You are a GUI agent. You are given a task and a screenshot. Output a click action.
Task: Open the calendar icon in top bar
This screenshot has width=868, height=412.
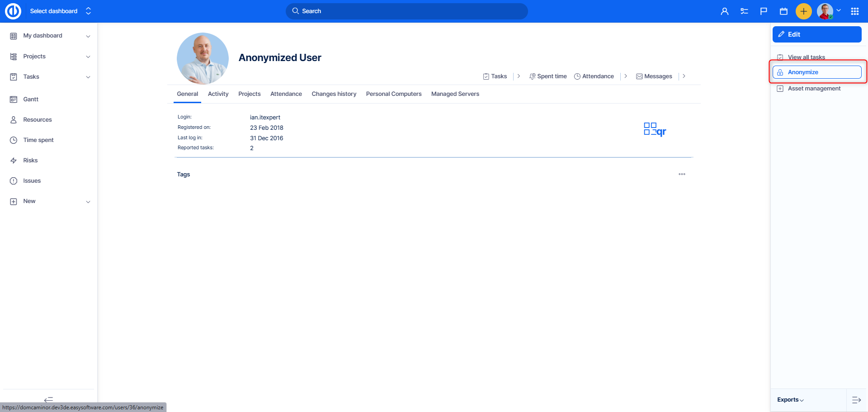tap(783, 11)
